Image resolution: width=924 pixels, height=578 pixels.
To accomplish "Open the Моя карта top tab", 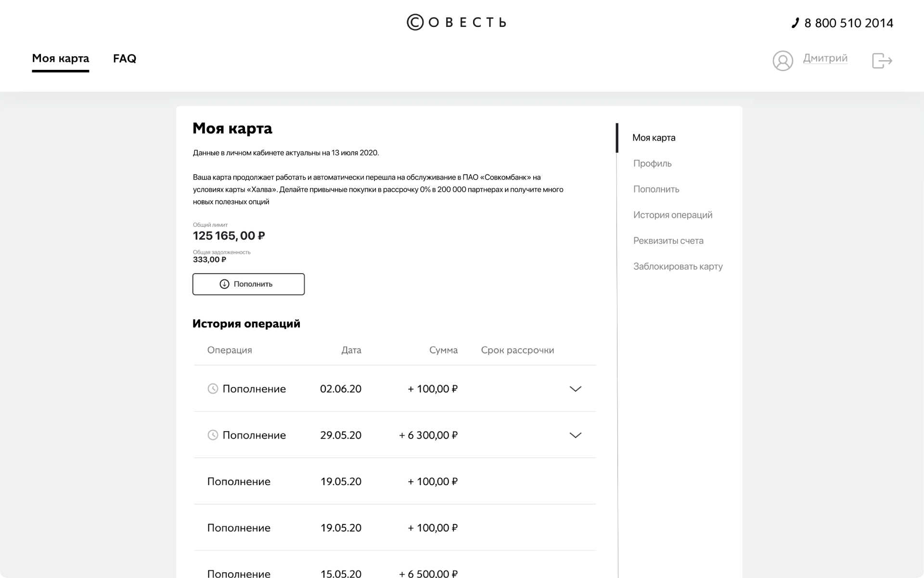I will pyautogui.click(x=61, y=58).
